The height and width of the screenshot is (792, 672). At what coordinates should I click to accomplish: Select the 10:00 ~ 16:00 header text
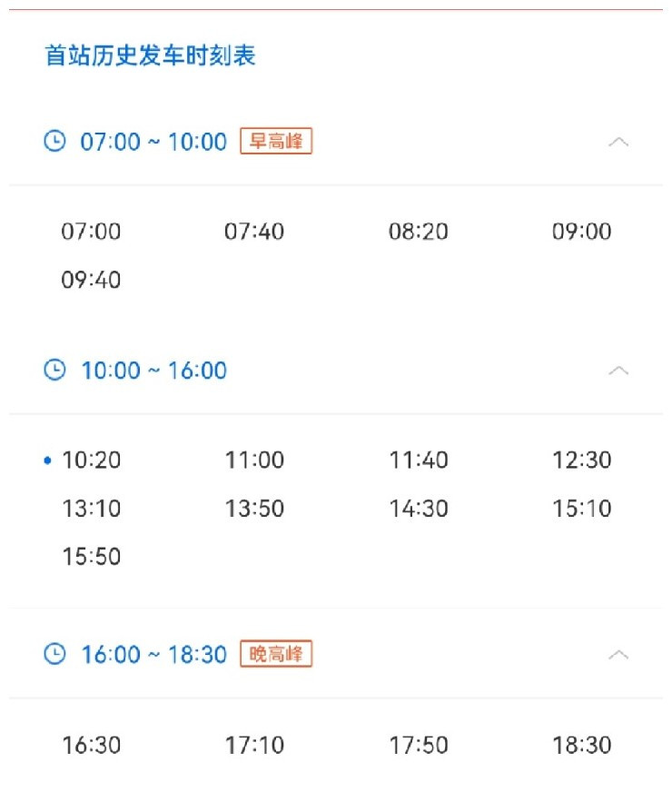pos(153,371)
